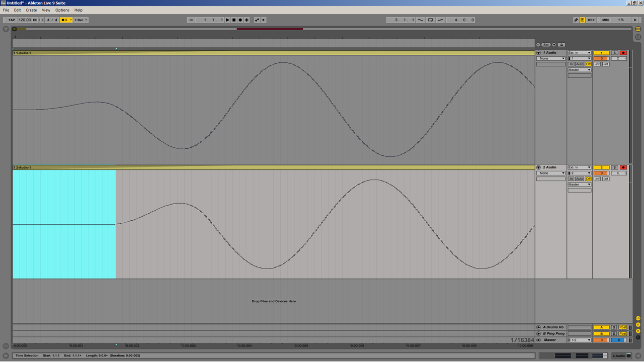Switch to Session view icon
The image size is (644, 362).
pyautogui.click(x=638, y=37)
